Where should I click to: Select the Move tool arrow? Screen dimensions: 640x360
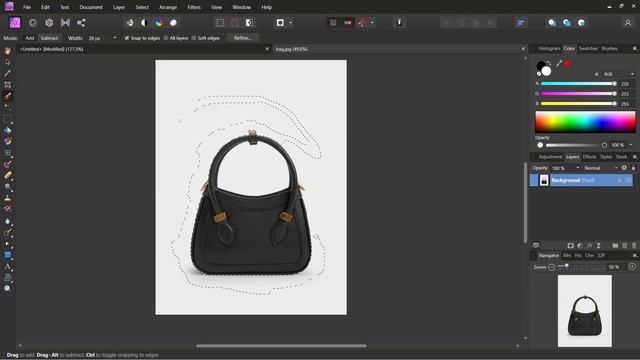point(7,62)
